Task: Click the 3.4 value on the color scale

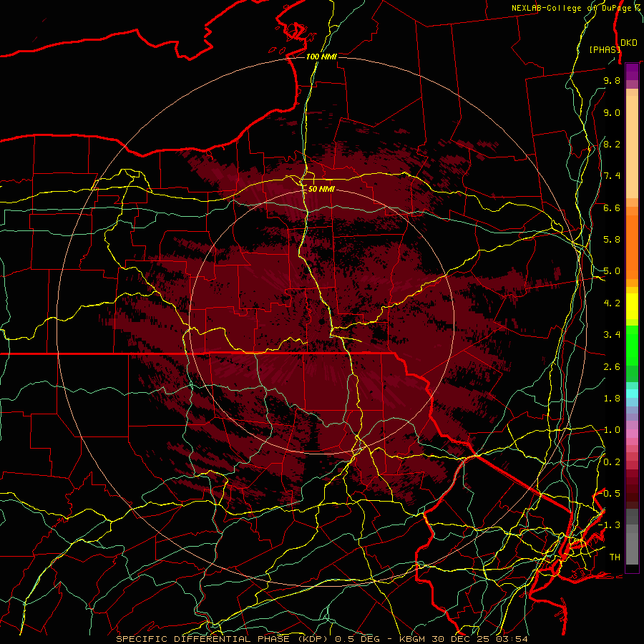Action: 612,335
